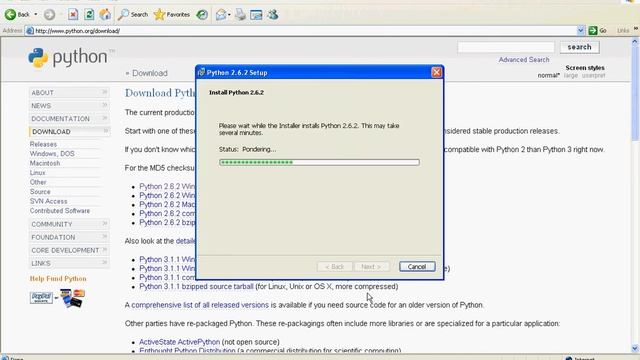The height and width of the screenshot is (360, 640).
Task: Expand the address bar URL dropdown
Action: [x=581, y=31]
